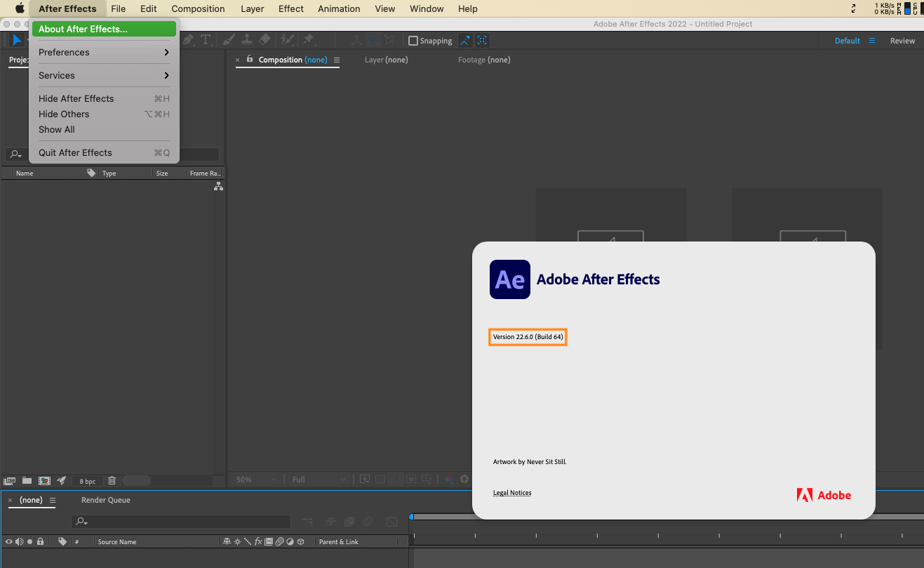Open the project flowchart view icon
Viewport: 924px width, 568px height.
point(218,186)
